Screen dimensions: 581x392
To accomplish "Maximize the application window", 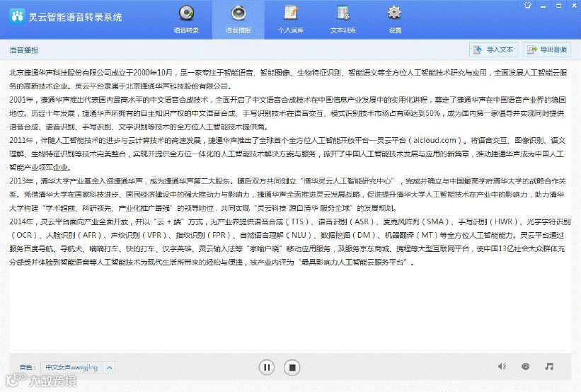I will 559,6.
